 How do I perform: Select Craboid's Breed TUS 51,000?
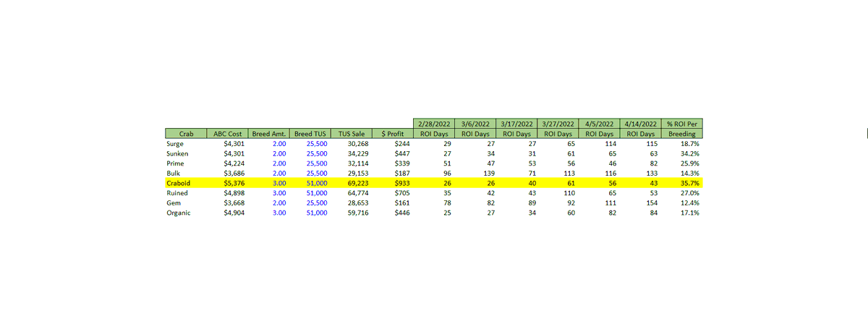click(x=317, y=184)
